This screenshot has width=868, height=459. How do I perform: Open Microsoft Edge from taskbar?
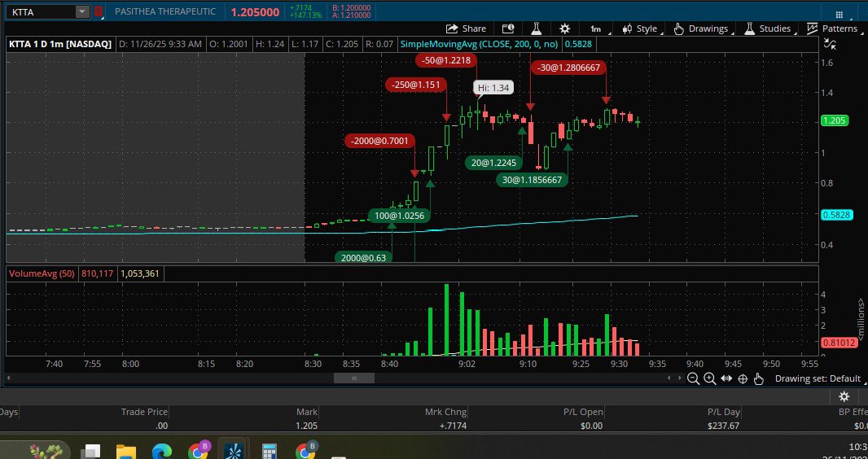pyautogui.click(x=162, y=451)
